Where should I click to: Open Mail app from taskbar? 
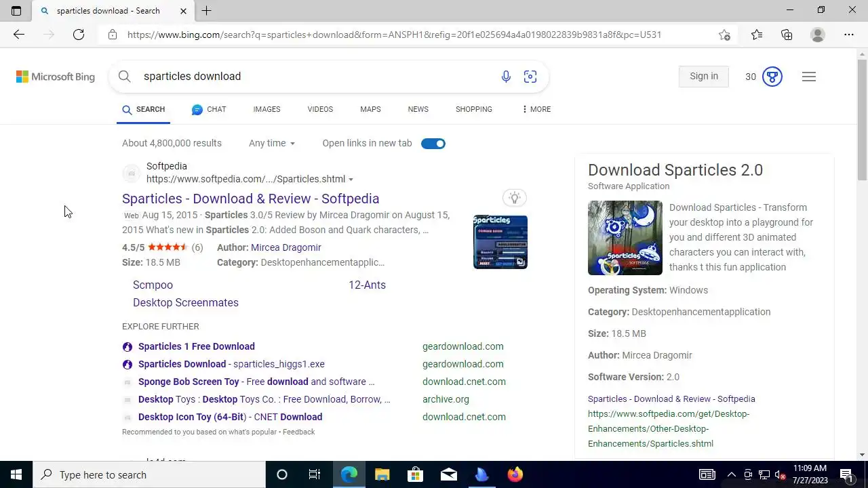(448, 474)
